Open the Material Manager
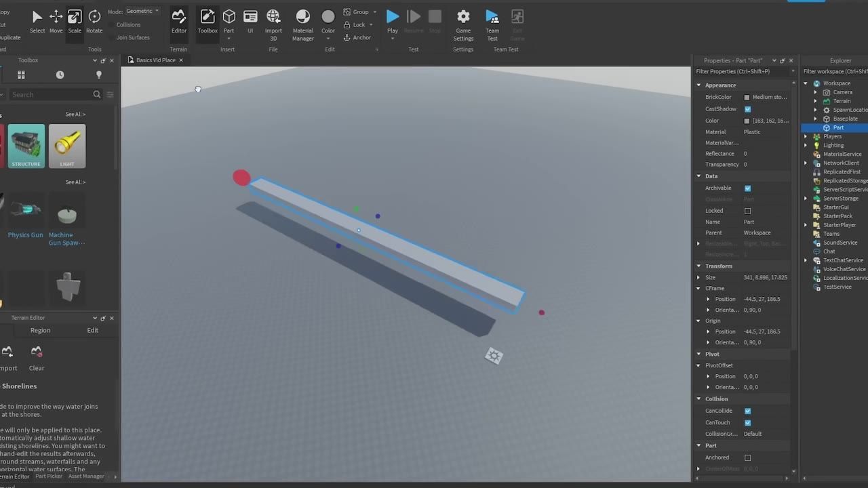This screenshot has width=868, height=488. point(303,24)
